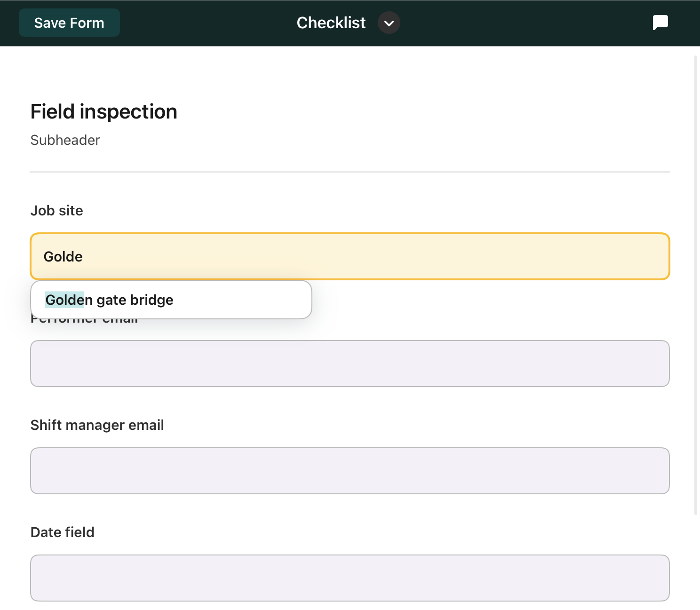Click the typed text Golde in Job site
700x610 pixels.
[63, 257]
